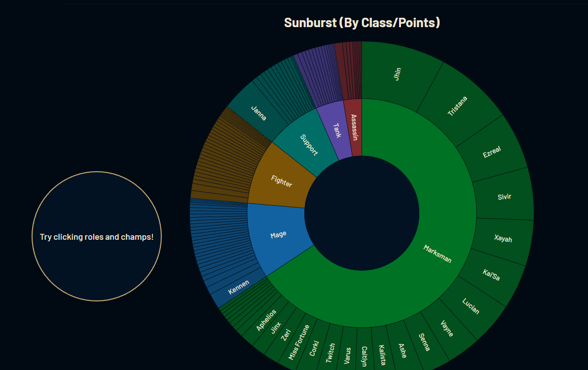Select the Lucian champion slice

[471, 306]
